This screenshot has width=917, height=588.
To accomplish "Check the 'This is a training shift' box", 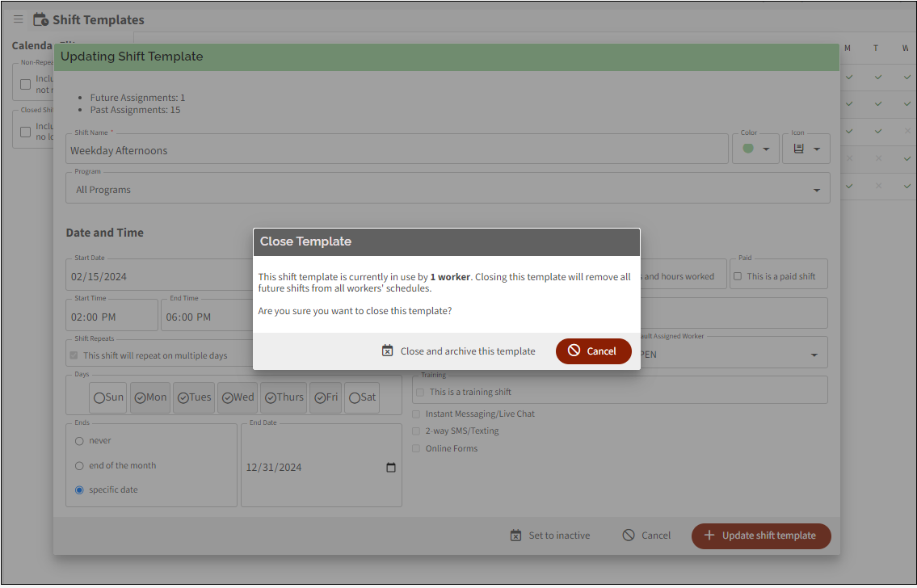I will 419,393.
